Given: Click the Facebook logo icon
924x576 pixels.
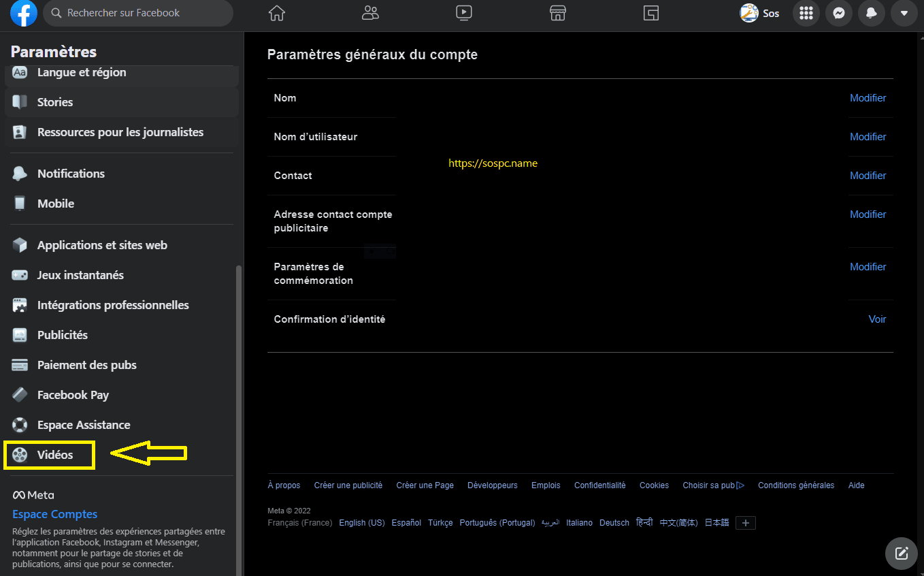Looking at the screenshot, I should click(x=24, y=13).
